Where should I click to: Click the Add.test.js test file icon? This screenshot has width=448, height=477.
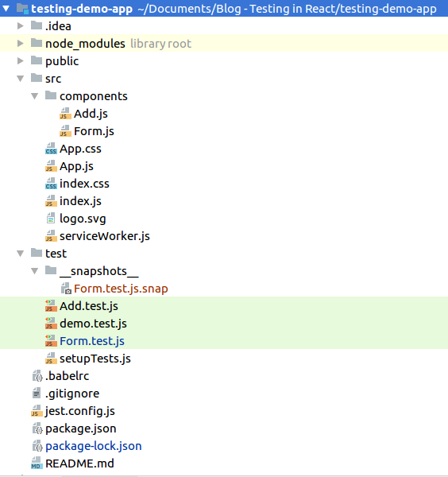tap(51, 306)
